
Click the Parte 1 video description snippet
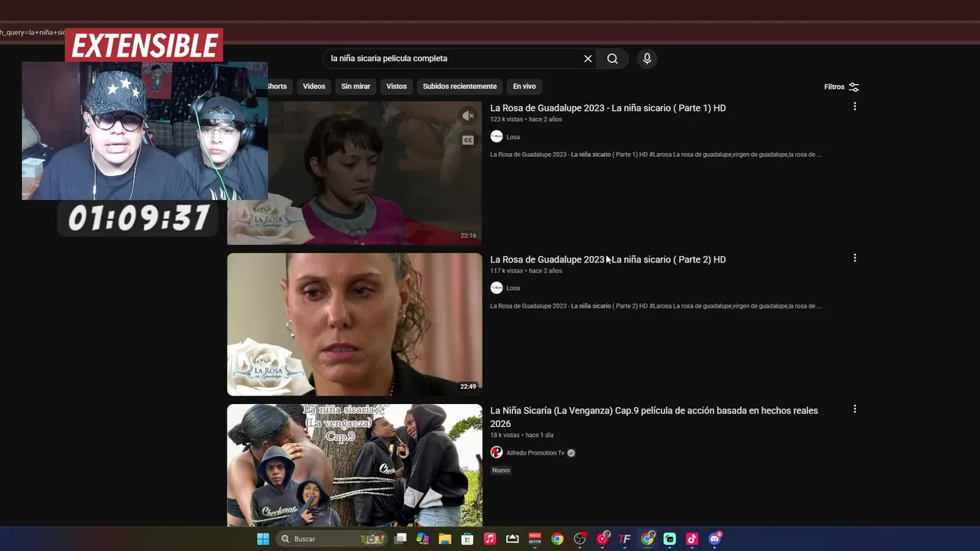tap(655, 155)
